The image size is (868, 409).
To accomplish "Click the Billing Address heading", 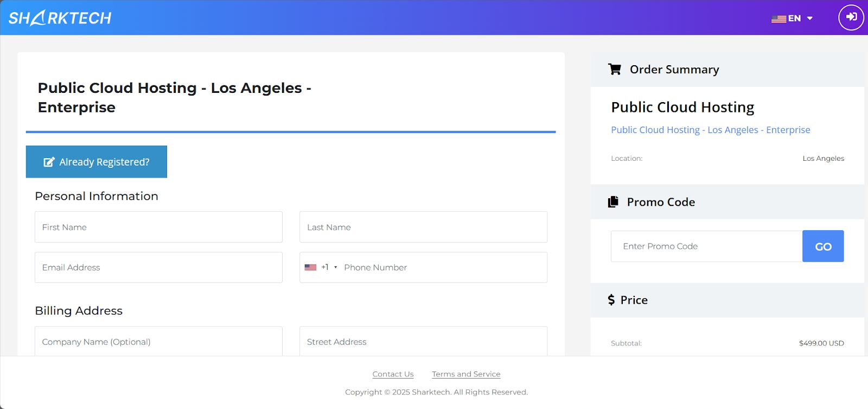I will click(x=79, y=311).
